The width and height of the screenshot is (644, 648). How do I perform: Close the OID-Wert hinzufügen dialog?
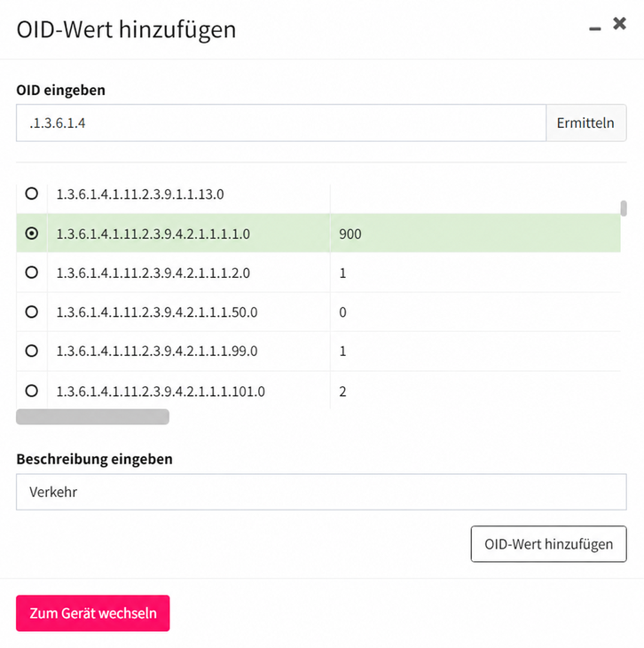click(x=619, y=24)
